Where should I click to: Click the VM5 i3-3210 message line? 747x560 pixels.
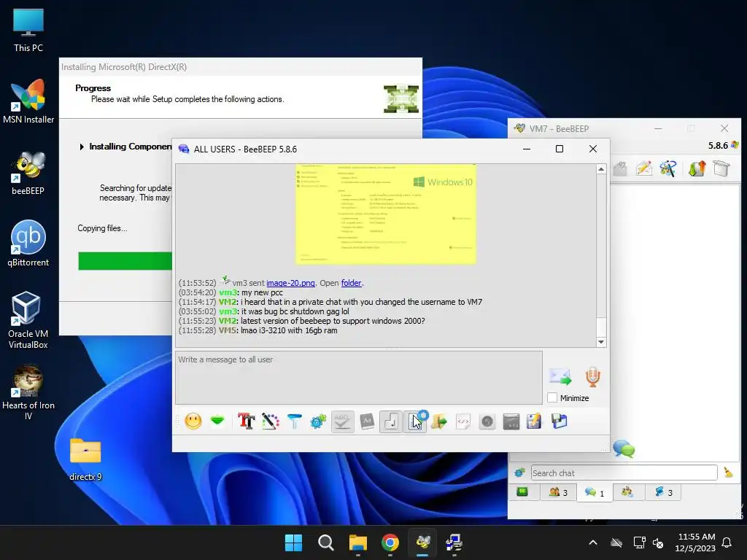tap(258, 330)
